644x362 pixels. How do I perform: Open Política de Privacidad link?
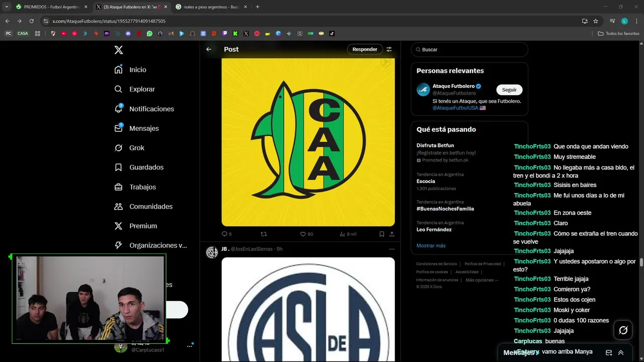click(x=482, y=264)
